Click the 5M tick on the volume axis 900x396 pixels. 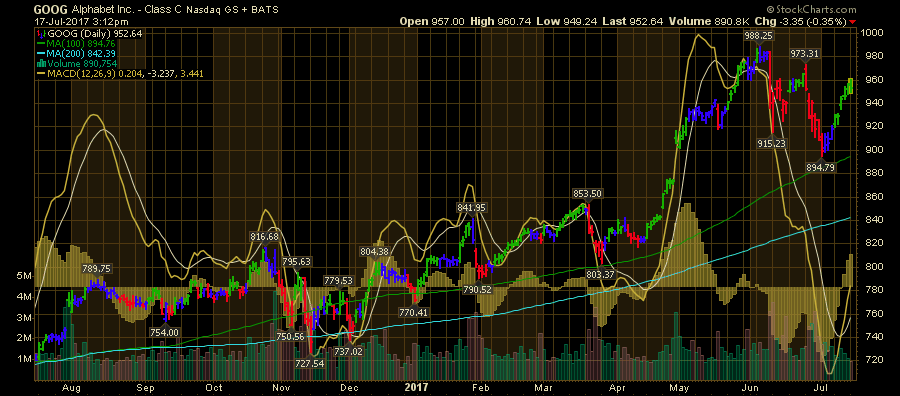[23, 276]
